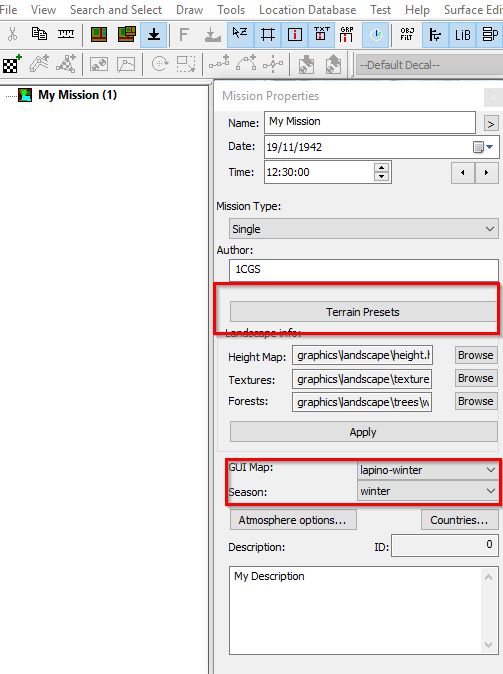Click the Apply button

point(363,432)
